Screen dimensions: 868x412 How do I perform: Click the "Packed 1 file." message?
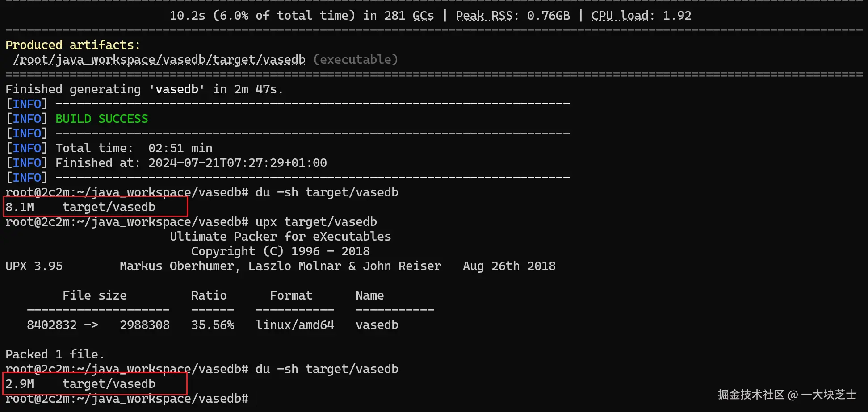point(55,354)
